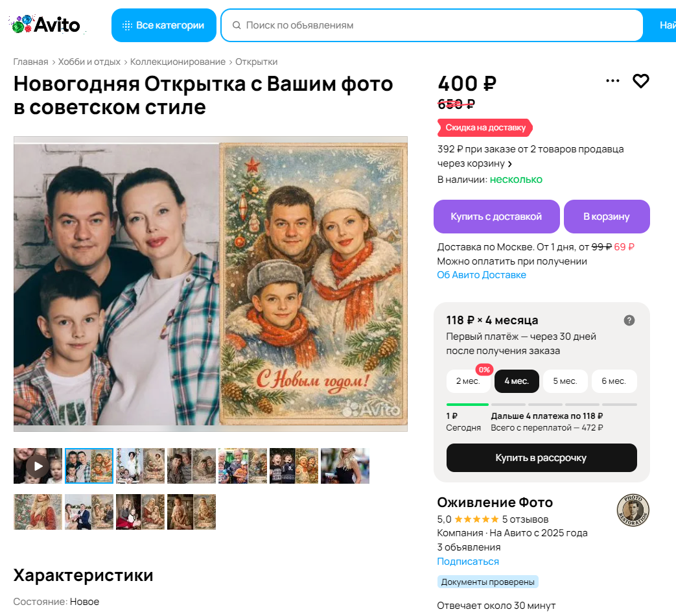Open the three-dots more options menu
The height and width of the screenshot is (616, 676).
[x=612, y=80]
